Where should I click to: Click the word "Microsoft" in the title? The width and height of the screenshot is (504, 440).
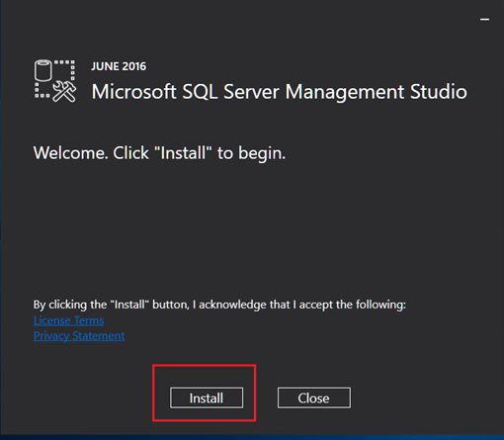pos(133,91)
